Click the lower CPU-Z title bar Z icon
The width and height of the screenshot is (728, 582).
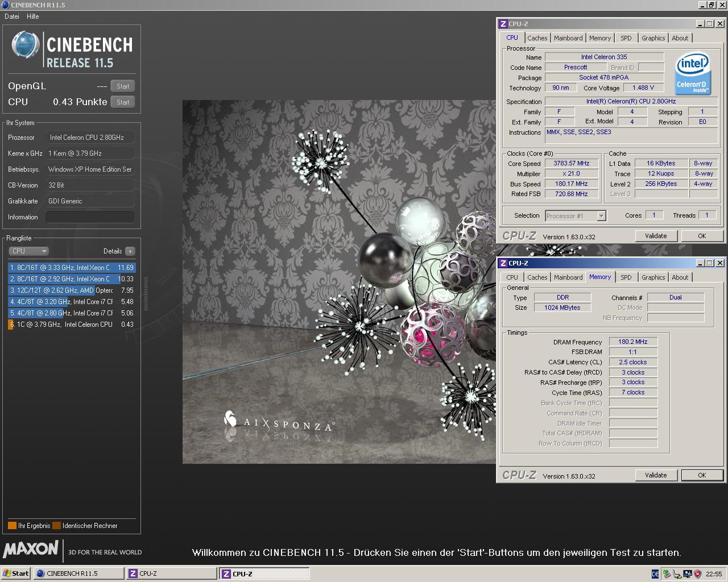[x=503, y=263]
